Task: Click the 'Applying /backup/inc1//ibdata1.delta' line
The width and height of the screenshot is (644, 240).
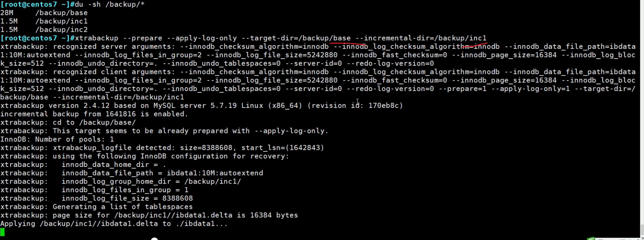Action: (114, 224)
